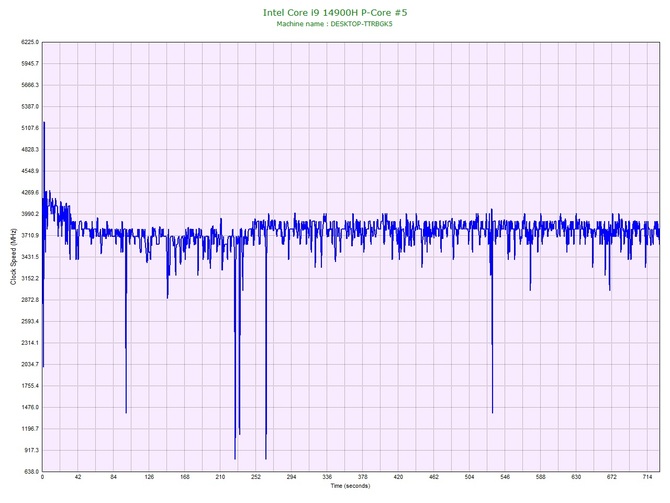The image size is (670, 503).
Task: Click the 3431.5 y-axis value
Action: 30,257
